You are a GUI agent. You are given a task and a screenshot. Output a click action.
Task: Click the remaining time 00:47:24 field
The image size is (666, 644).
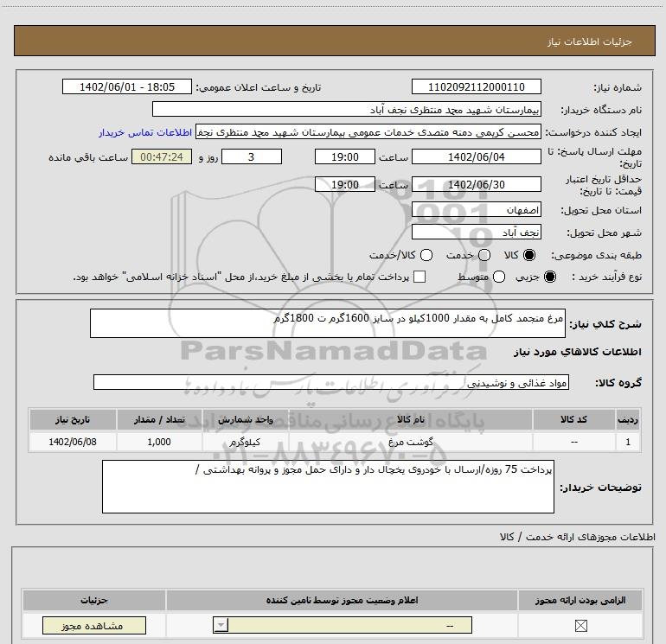click(162, 157)
